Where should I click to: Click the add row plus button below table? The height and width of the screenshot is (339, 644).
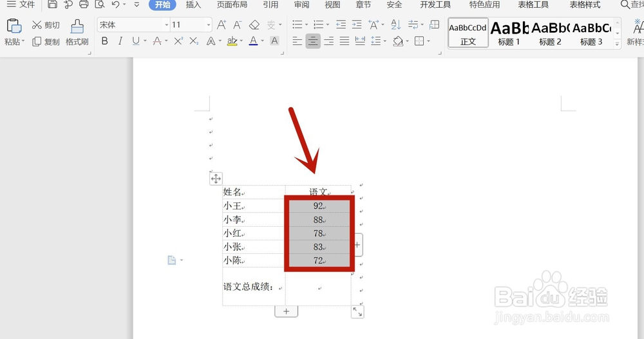pyautogui.click(x=287, y=311)
